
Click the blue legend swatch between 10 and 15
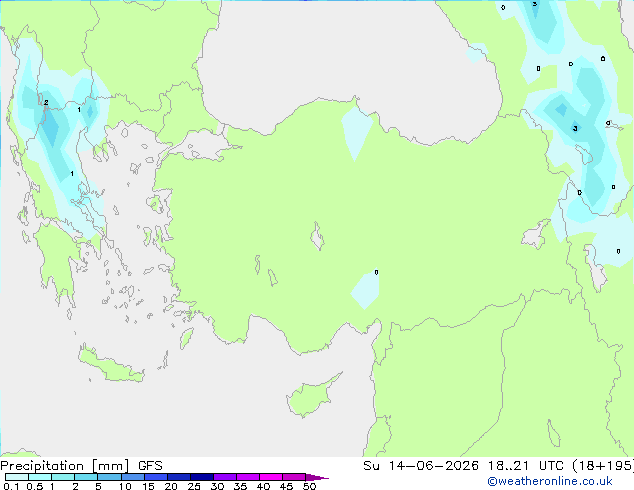(133, 477)
